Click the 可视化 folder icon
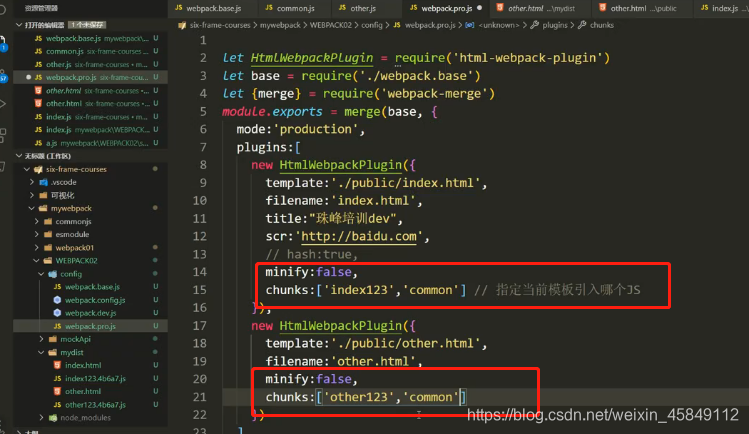 click(x=43, y=195)
